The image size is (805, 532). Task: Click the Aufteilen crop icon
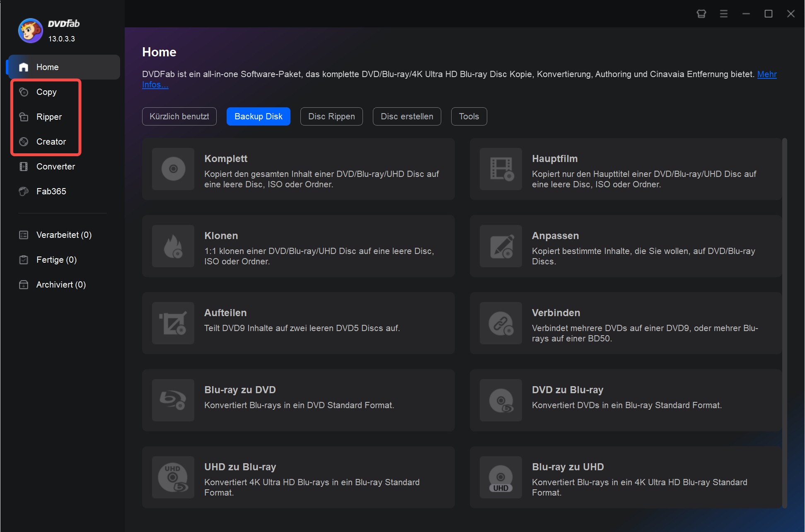(173, 323)
